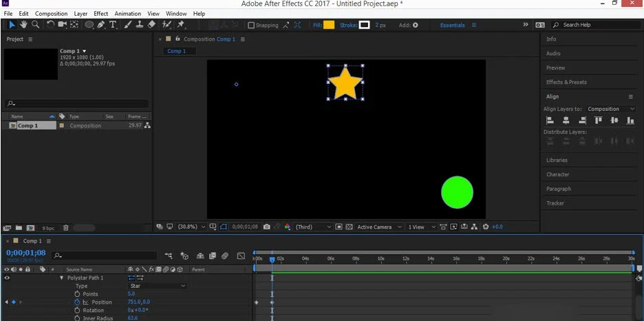The image size is (644, 321).
Task: Select the Pan Behind anchor point tool
Action: [74, 25]
